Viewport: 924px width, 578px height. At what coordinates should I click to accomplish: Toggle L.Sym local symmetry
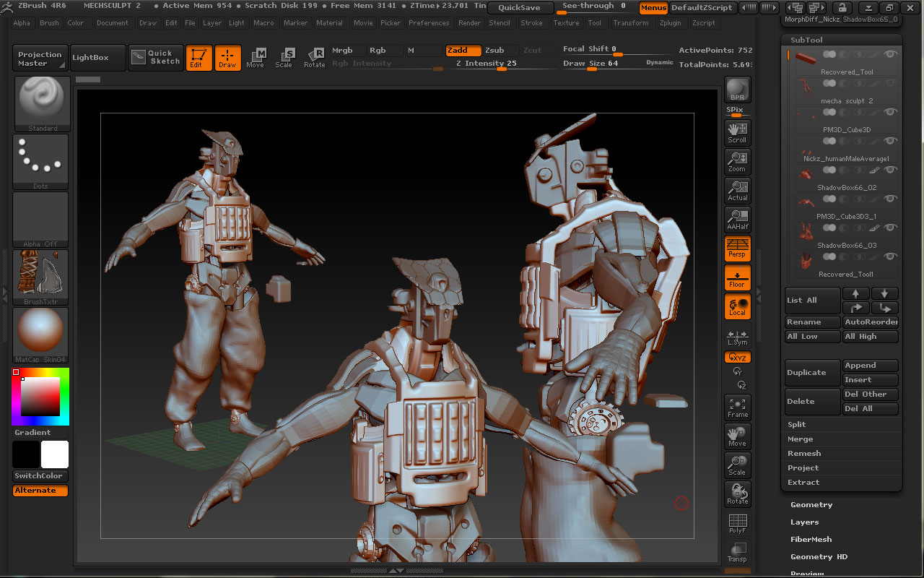tap(738, 337)
